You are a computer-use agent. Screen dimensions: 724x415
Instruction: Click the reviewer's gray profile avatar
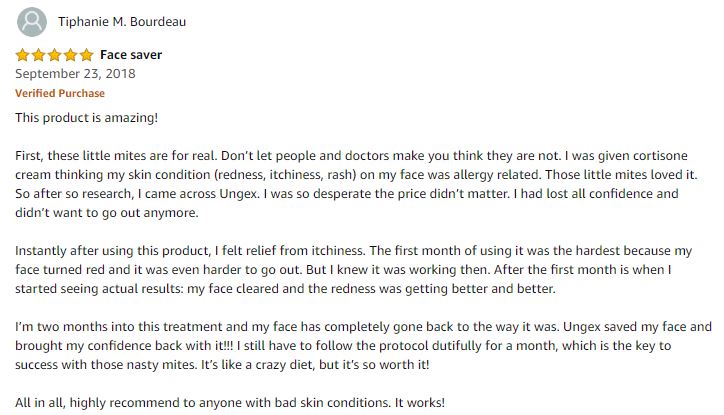pyautogui.click(x=31, y=22)
